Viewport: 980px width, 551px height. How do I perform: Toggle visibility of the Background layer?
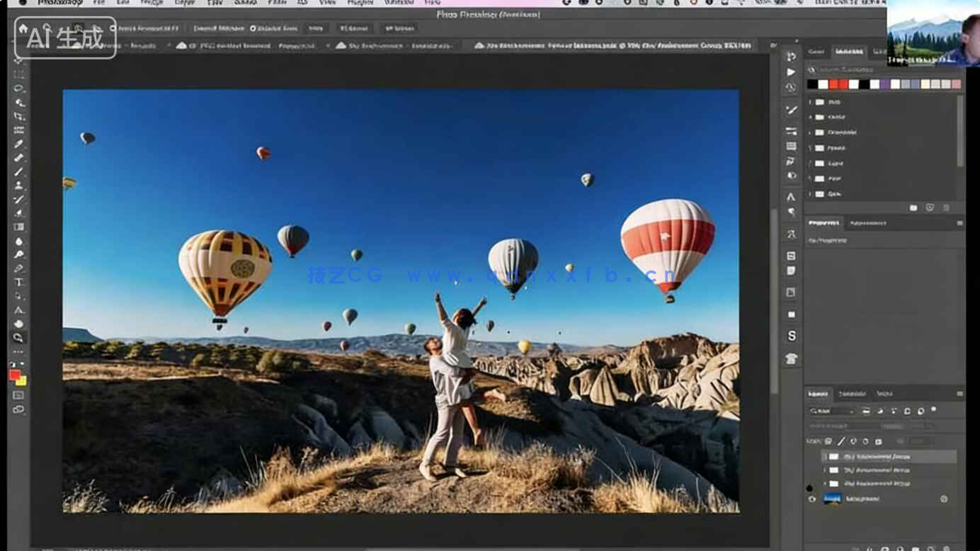811,499
